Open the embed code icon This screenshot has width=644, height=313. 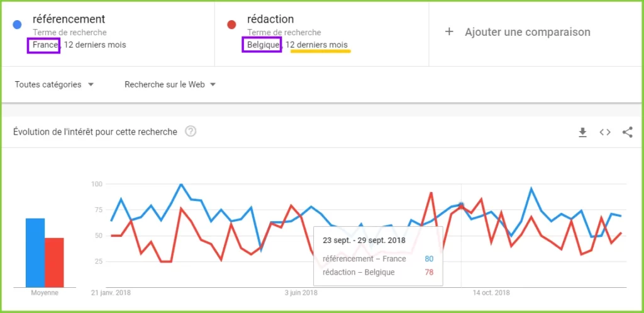pyautogui.click(x=604, y=132)
